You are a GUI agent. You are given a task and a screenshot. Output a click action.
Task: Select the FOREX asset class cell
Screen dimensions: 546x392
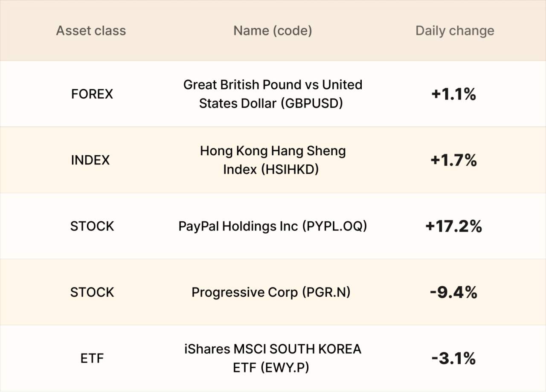click(92, 94)
